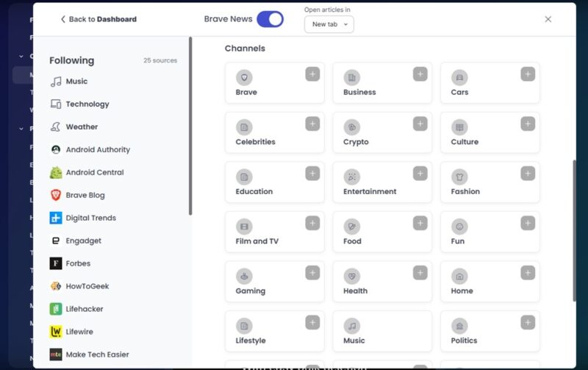This screenshot has height=370, width=588.
Task: Select Technology in the Following list
Action: [87, 104]
